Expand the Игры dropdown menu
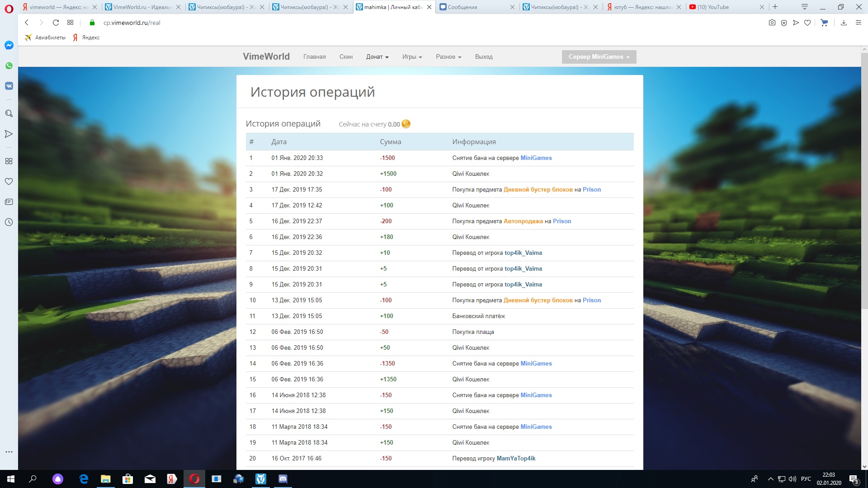The image size is (868, 488). [x=412, y=56]
